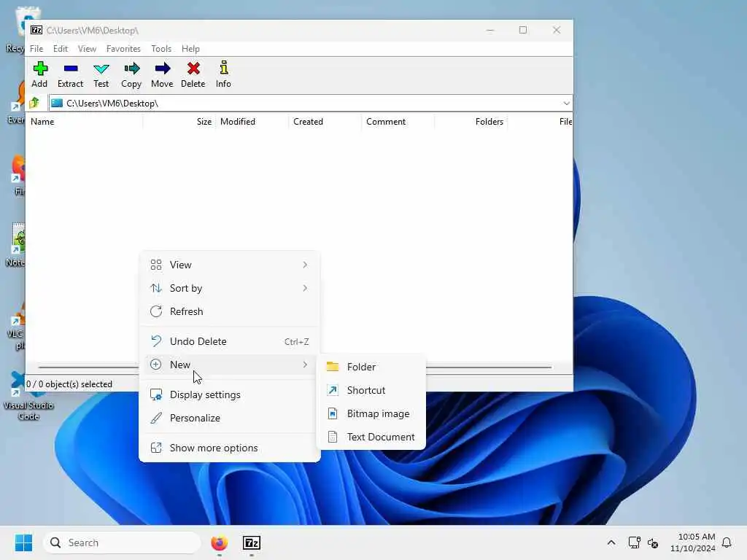Click the 7-Zip taskbar icon
Screen dimensions: 747x560
(x=252, y=542)
